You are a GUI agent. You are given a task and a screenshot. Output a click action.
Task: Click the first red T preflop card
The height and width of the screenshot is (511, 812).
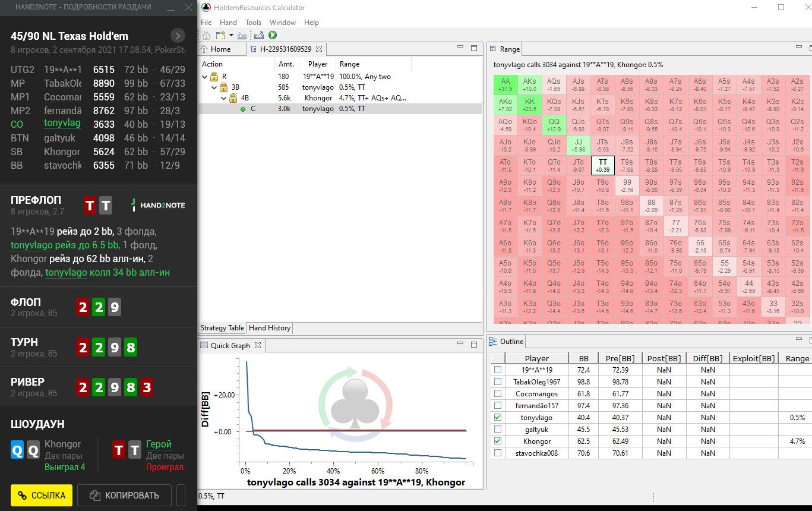click(x=89, y=206)
